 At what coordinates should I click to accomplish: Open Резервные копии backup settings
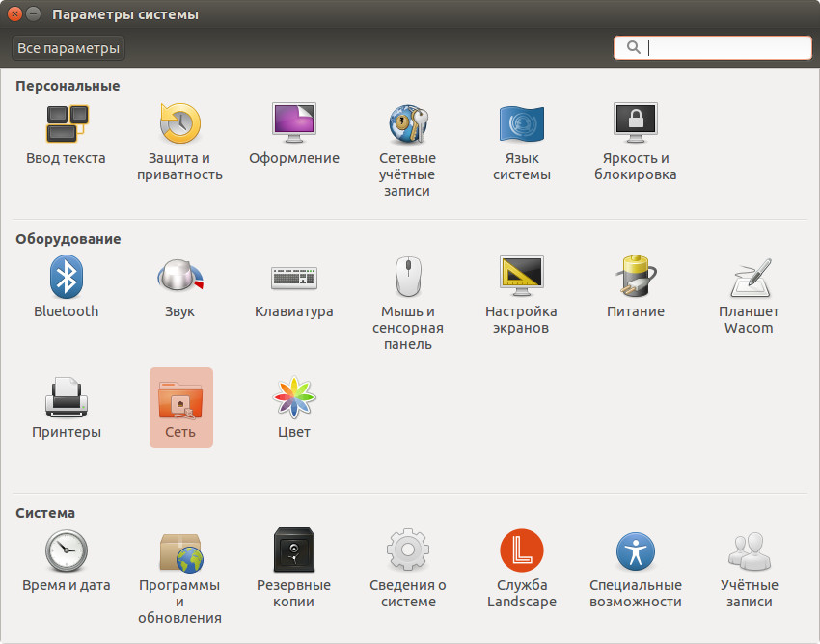pos(293,552)
